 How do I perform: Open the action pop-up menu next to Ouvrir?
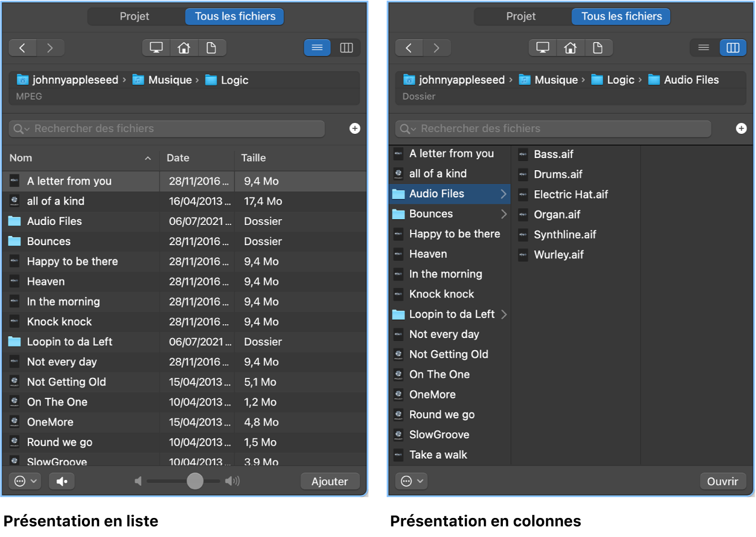pyautogui.click(x=412, y=481)
